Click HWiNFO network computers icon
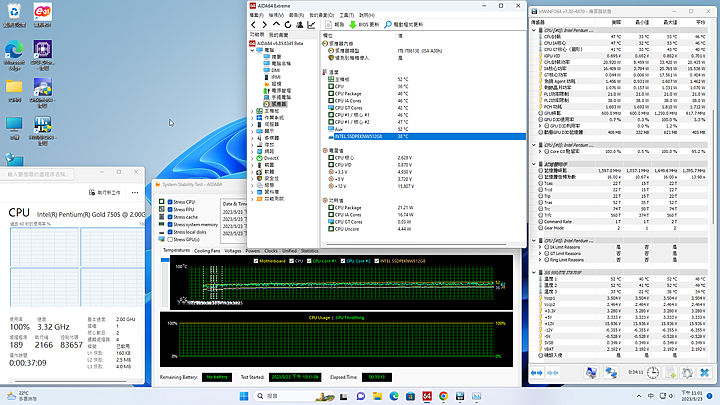 pyautogui.click(x=611, y=372)
